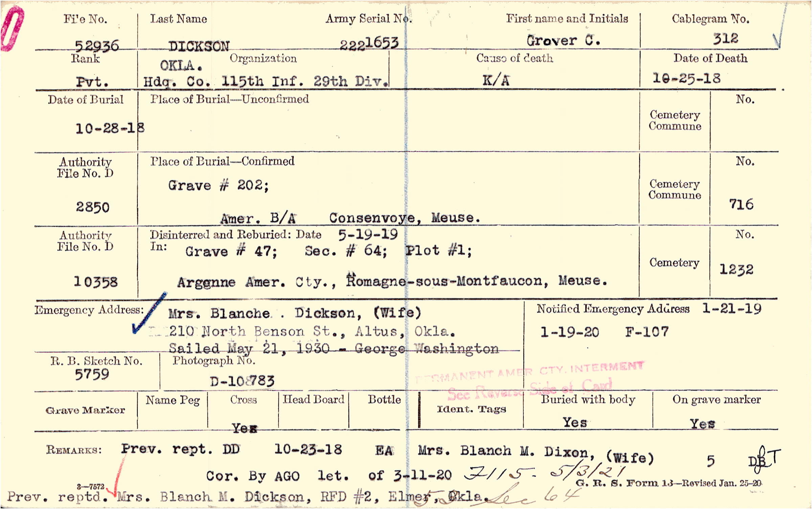812x509 pixels.
Task: Click the last name DICKSON
Action: [199, 46]
